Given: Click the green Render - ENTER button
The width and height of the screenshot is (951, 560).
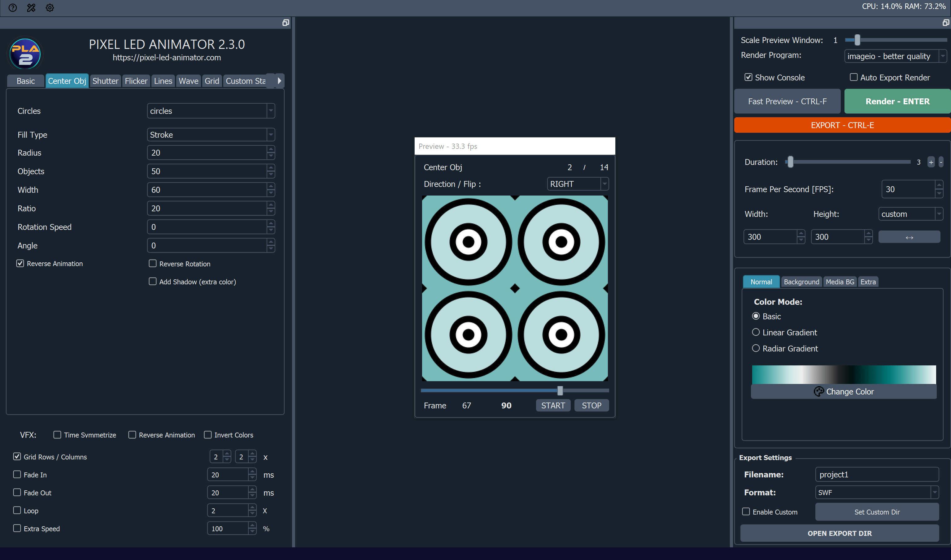Looking at the screenshot, I should [x=897, y=101].
